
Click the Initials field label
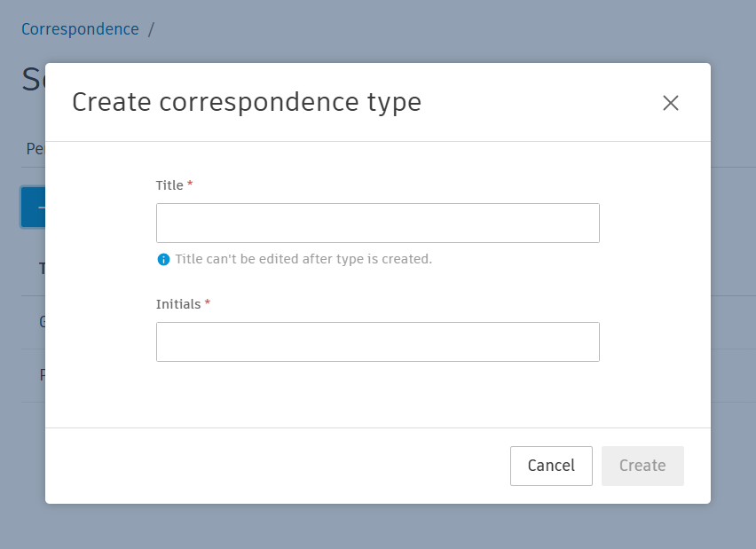(x=178, y=304)
